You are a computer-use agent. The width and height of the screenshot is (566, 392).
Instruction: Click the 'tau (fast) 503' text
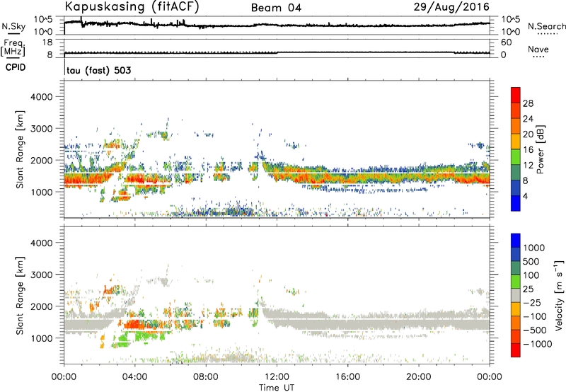[98, 70]
